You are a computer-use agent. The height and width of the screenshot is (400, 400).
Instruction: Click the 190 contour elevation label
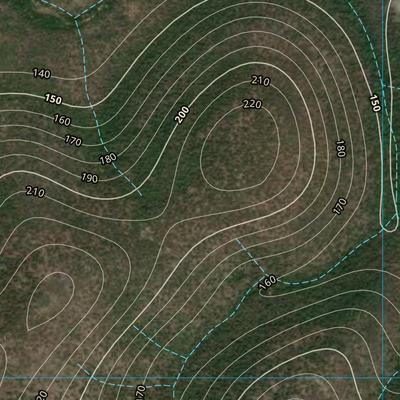point(90,178)
